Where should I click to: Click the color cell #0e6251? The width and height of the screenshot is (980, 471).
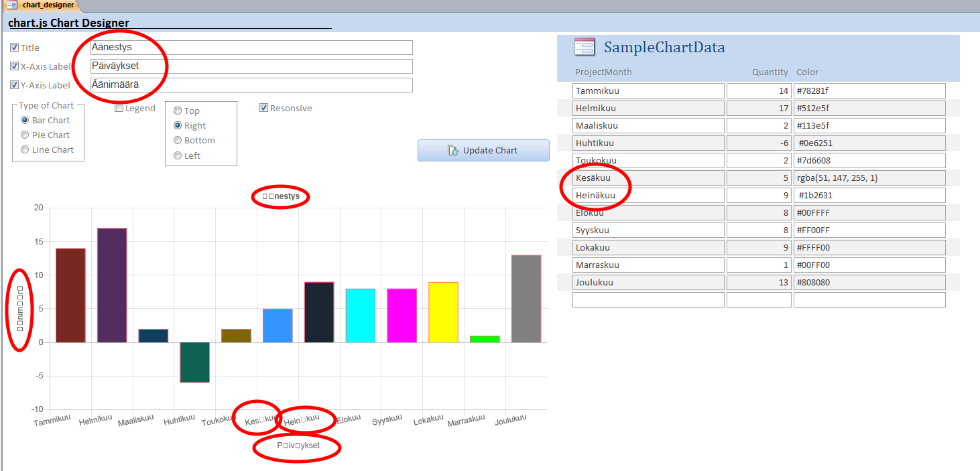coord(869,143)
